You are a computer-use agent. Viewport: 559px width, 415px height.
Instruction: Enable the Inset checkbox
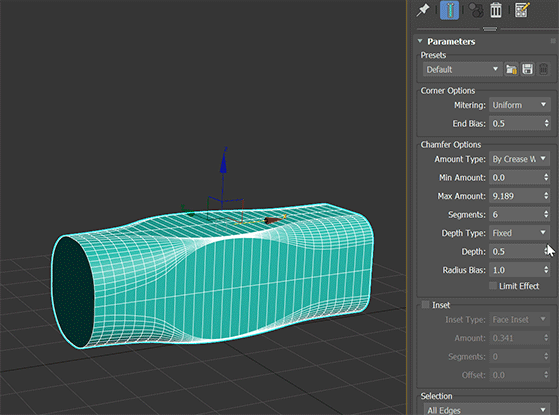(425, 305)
